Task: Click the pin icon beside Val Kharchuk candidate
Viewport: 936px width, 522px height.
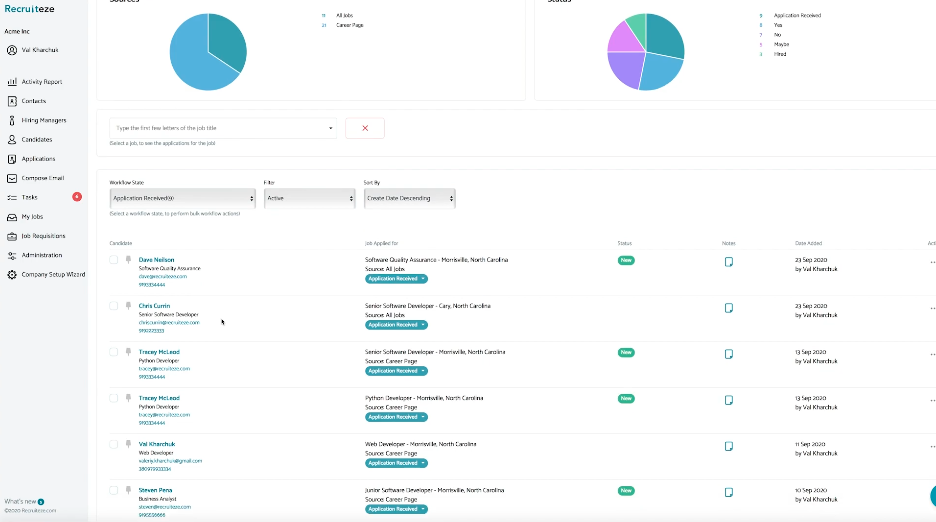Action: [x=128, y=444]
